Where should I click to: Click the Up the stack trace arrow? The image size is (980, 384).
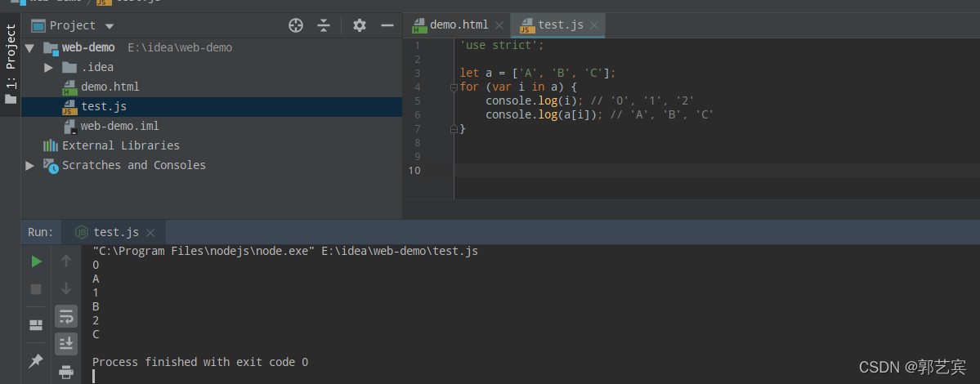pyautogui.click(x=66, y=261)
